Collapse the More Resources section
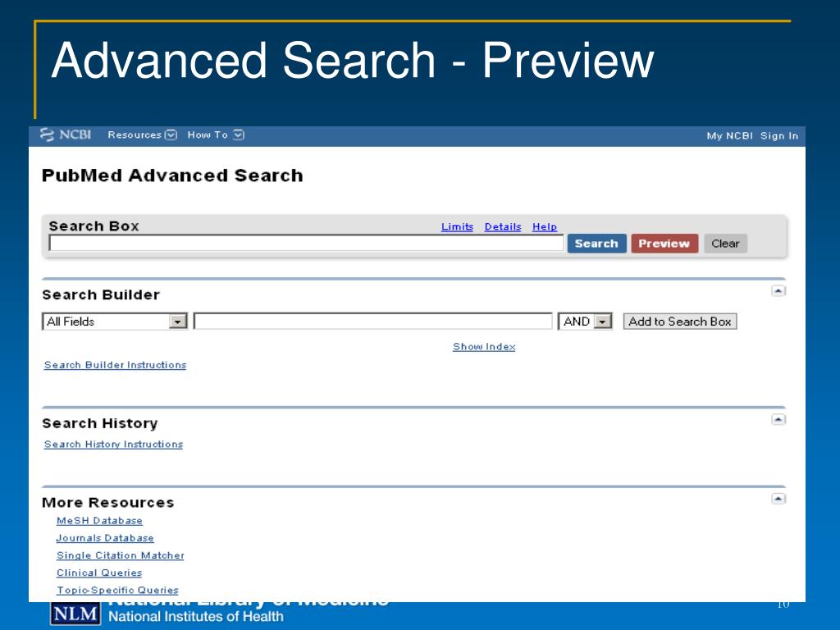The width and height of the screenshot is (840, 630). [x=778, y=499]
